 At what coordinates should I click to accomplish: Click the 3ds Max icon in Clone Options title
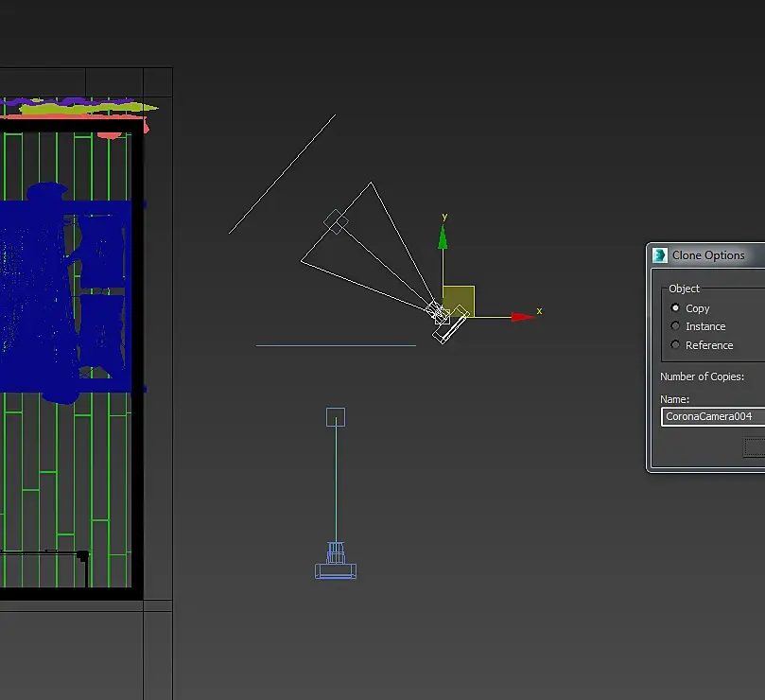tap(659, 255)
